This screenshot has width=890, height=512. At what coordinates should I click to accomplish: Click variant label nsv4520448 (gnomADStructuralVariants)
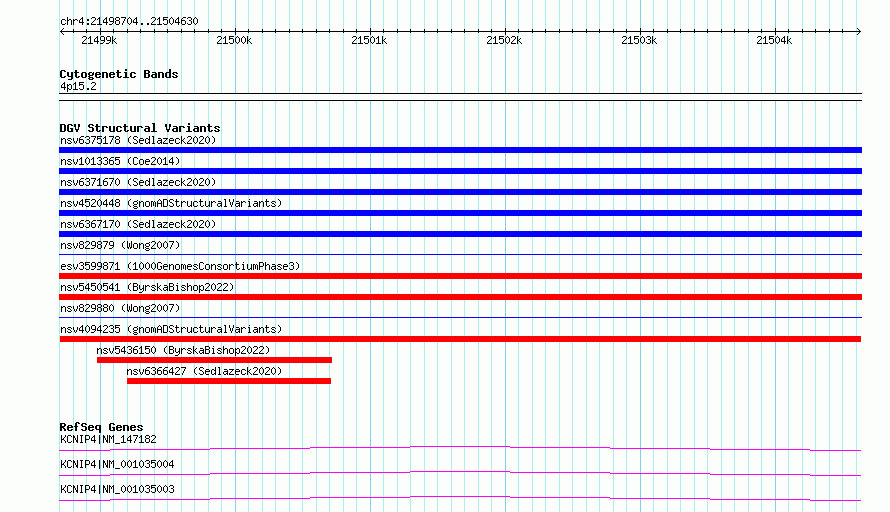click(x=171, y=203)
